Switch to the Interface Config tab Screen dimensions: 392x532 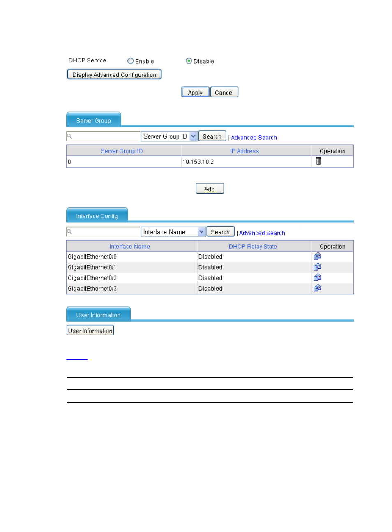click(x=97, y=216)
